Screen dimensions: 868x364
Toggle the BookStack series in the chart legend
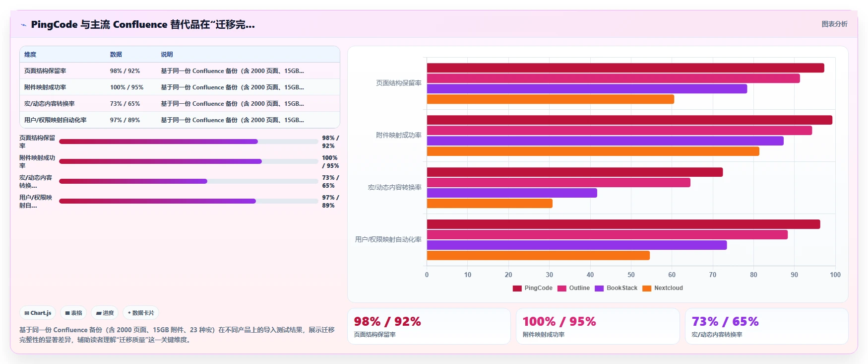tap(616, 288)
